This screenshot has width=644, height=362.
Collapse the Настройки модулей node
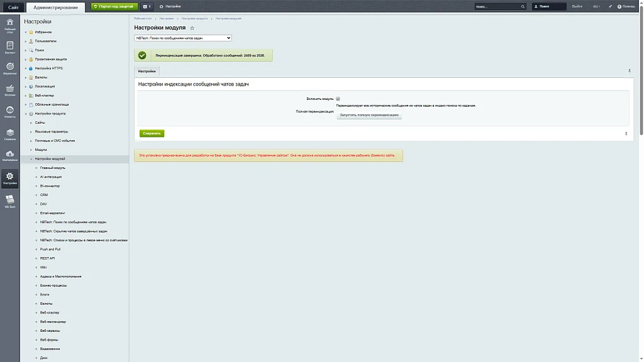[x=31, y=159]
